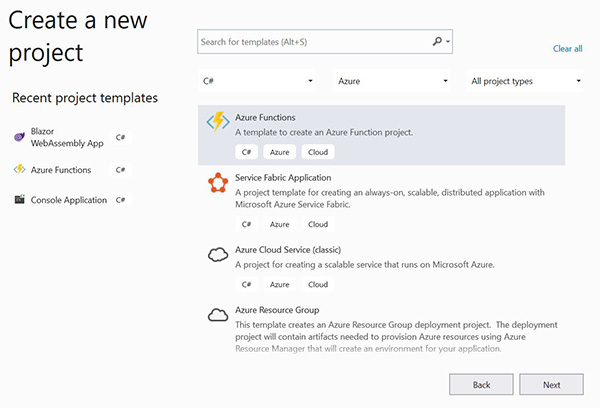
Task: Open the C# language filter dropdown
Action: (x=256, y=81)
